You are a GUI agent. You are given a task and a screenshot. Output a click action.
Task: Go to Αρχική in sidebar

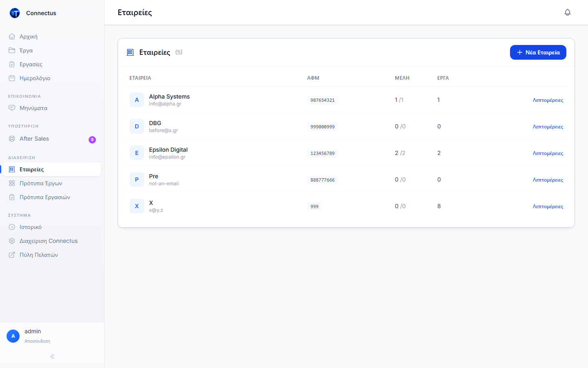pos(52,36)
